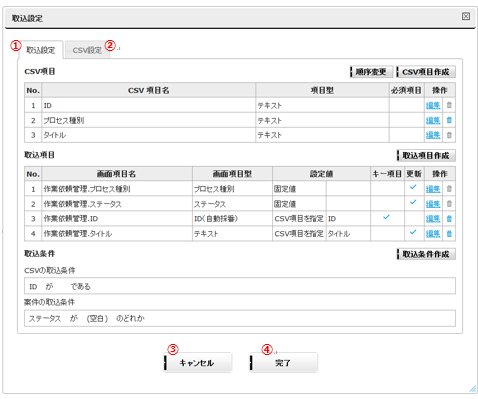Click CSV item name cell プロセス種別
478x399 pixels.
tap(149, 120)
